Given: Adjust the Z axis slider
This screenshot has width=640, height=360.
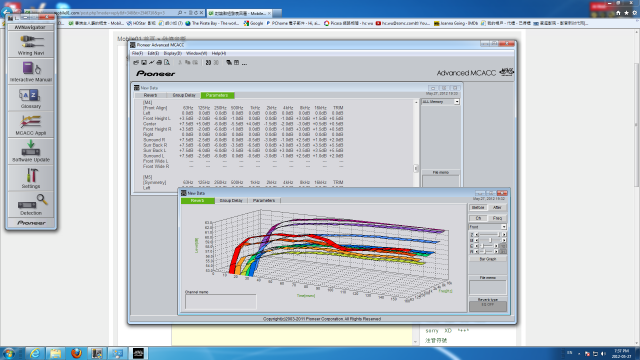Looking at the screenshot, I should pos(490,235).
